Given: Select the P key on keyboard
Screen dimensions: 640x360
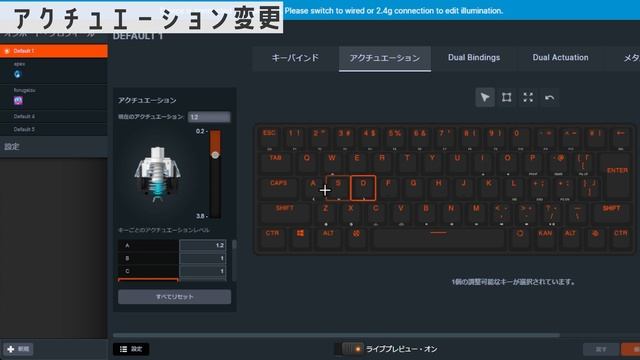Looking at the screenshot, I should pos(533,162).
